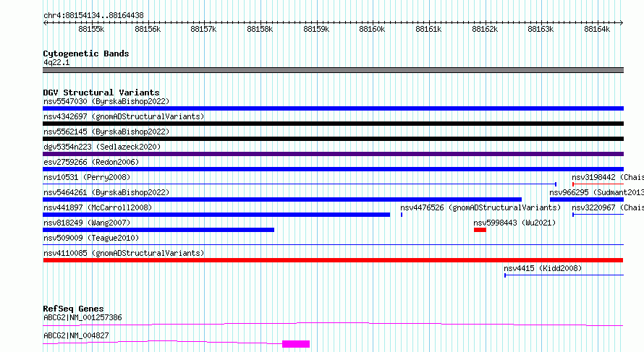Click dgv5354n223 (Sedlazeck2020) label
The width and height of the screenshot is (644, 352).
(102, 147)
